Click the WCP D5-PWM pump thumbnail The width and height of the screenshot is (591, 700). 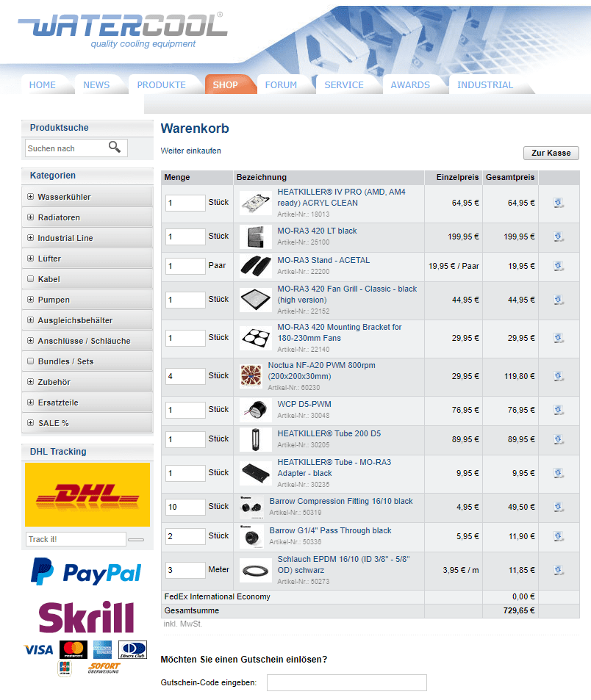click(x=256, y=410)
